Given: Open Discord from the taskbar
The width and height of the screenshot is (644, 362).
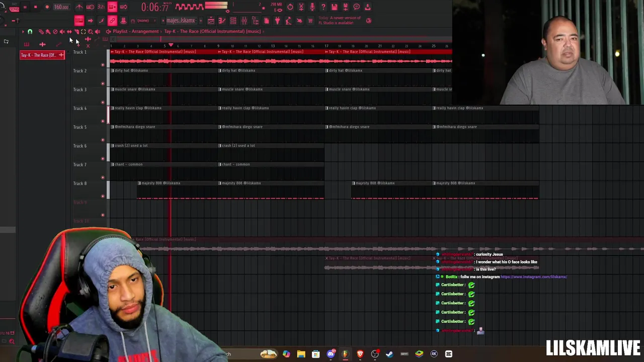Looking at the screenshot, I should pos(331,354).
